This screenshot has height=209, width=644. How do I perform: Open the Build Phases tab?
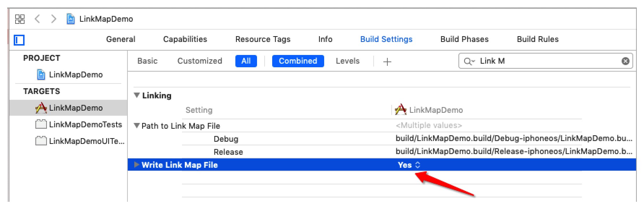[464, 39]
